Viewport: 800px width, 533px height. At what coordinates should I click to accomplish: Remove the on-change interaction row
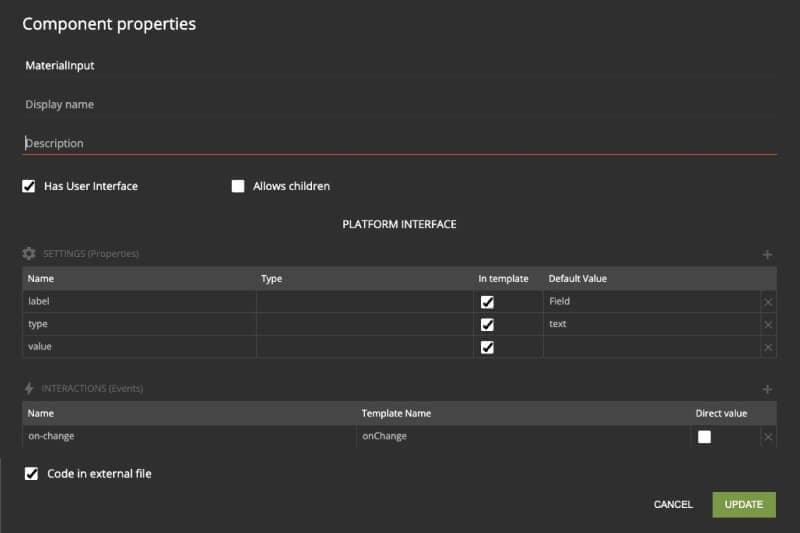(768, 437)
